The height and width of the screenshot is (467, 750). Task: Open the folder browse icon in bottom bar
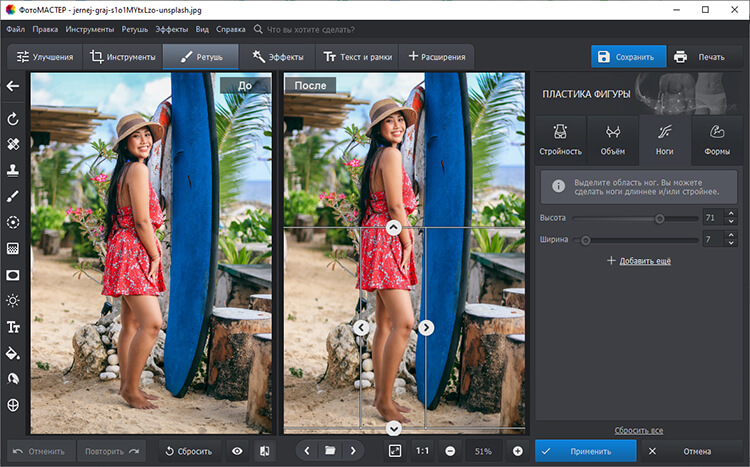(x=330, y=451)
